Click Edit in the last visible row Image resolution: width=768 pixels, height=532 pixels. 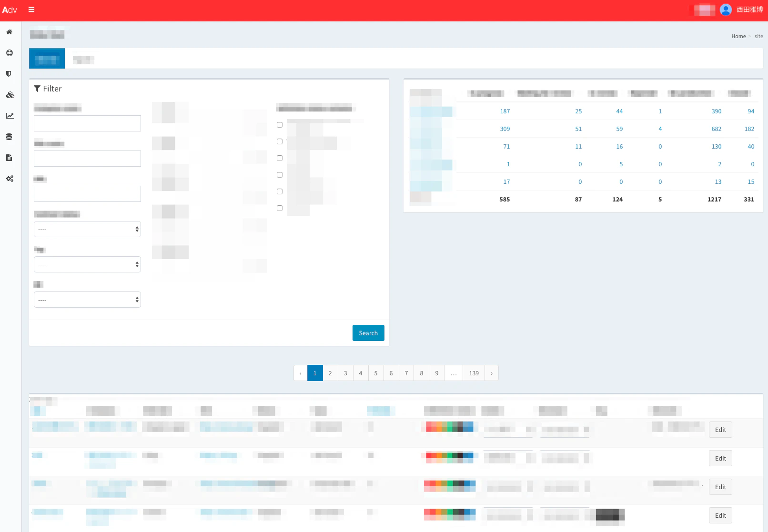[720, 515]
